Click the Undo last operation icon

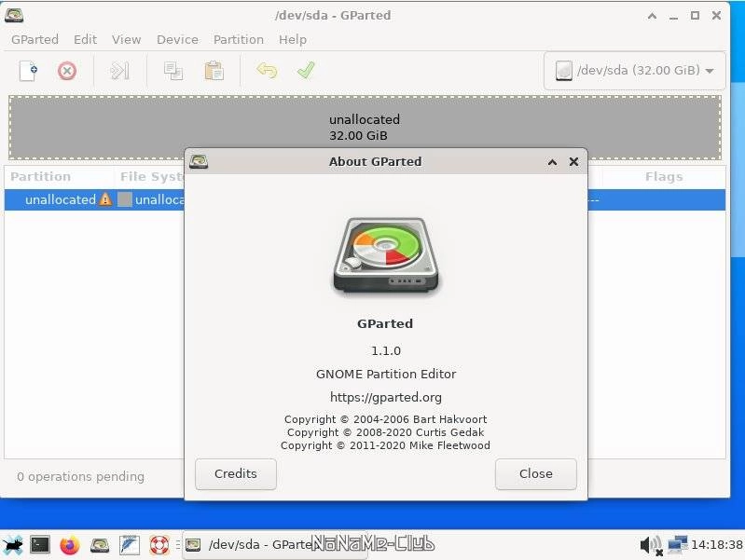(x=267, y=70)
